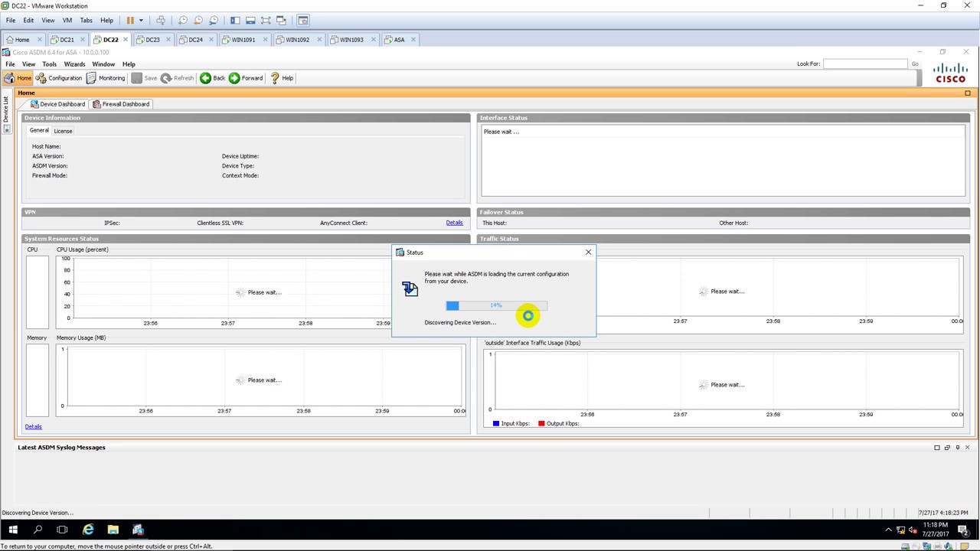
Task: Click the blue Input Kbps legend swatch
Action: click(496, 423)
